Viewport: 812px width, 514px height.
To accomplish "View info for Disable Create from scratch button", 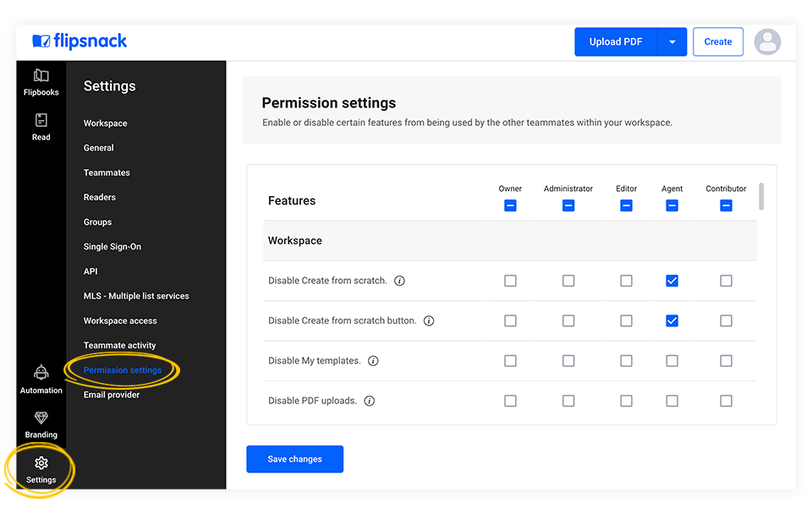I will (x=429, y=321).
